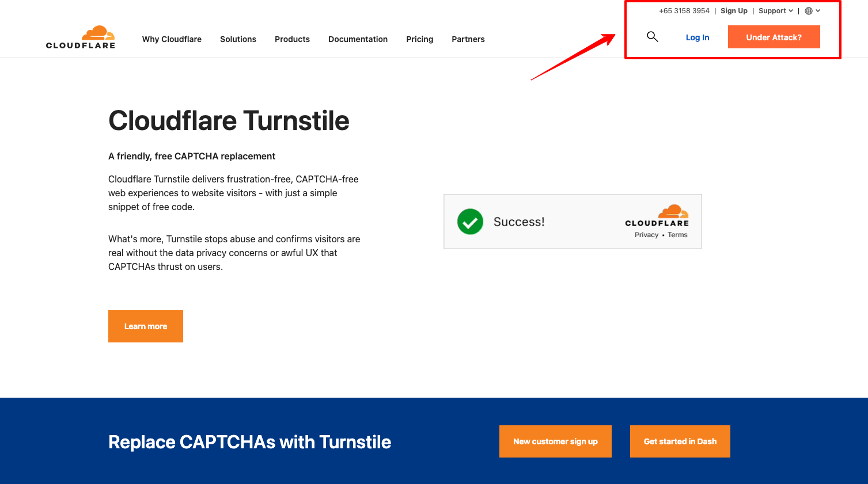Image resolution: width=868 pixels, height=484 pixels.
Task: Click New customer sign up button
Action: (555, 441)
